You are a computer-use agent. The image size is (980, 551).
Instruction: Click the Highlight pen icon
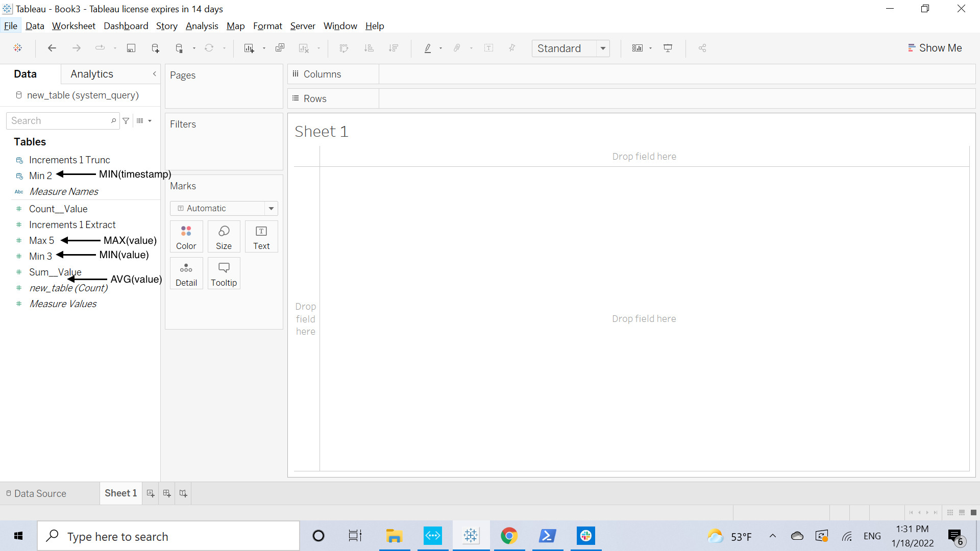click(x=428, y=48)
